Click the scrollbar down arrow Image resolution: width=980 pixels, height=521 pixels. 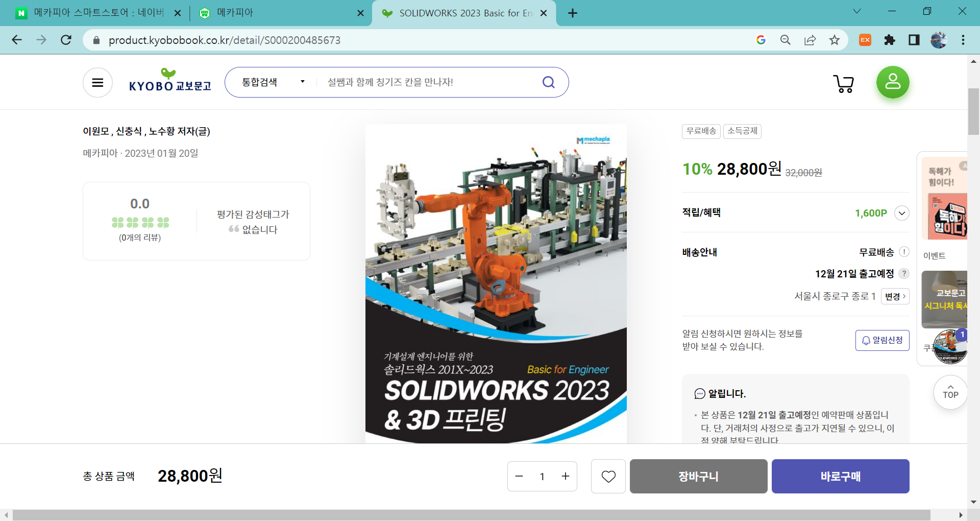pos(973,502)
